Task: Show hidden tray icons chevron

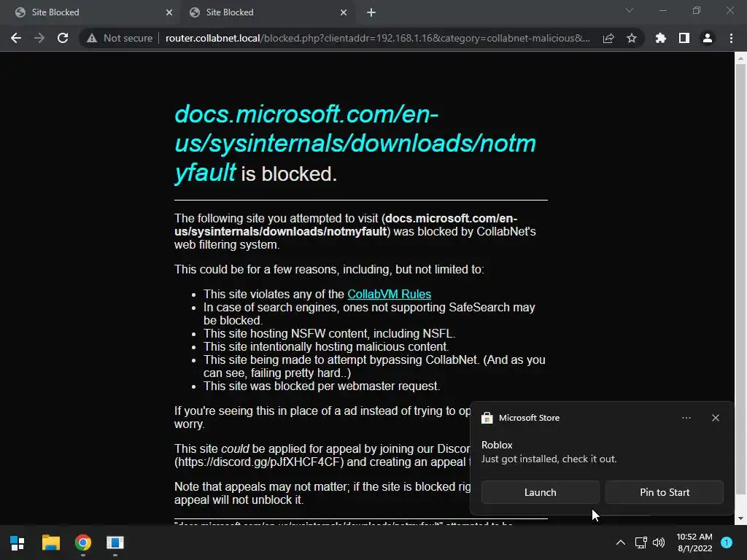Action: click(x=621, y=542)
